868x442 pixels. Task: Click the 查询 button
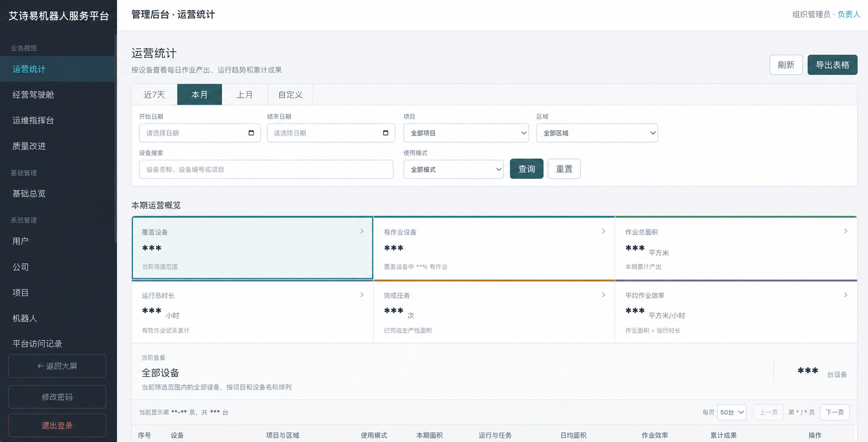click(526, 169)
